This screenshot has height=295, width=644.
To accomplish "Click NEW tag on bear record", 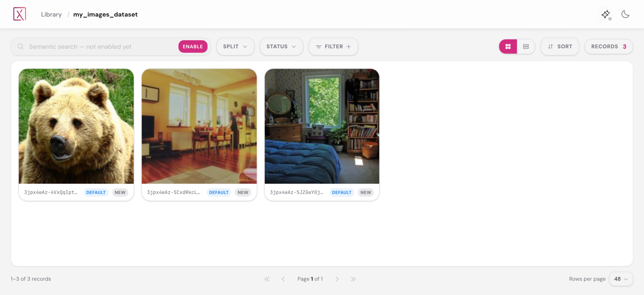I will pos(120,193).
